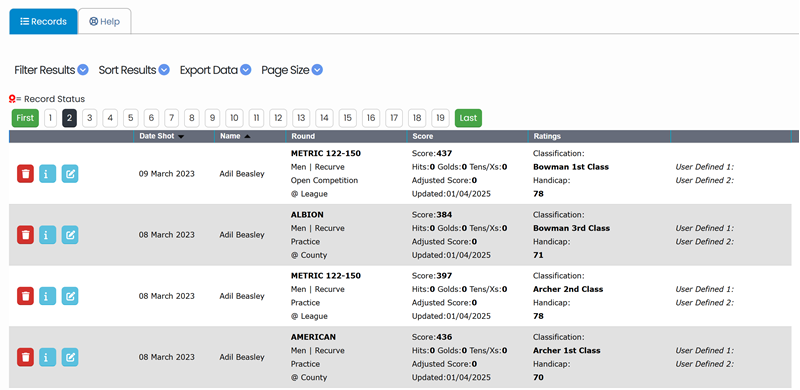Go to page 17
This screenshot has height=390, width=800.
pos(394,118)
